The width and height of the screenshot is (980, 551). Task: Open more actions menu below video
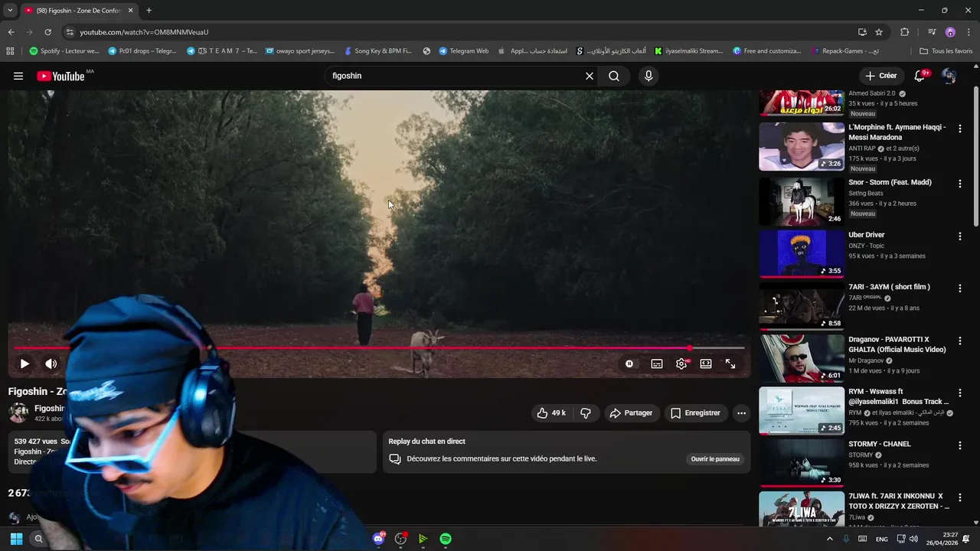tap(741, 413)
